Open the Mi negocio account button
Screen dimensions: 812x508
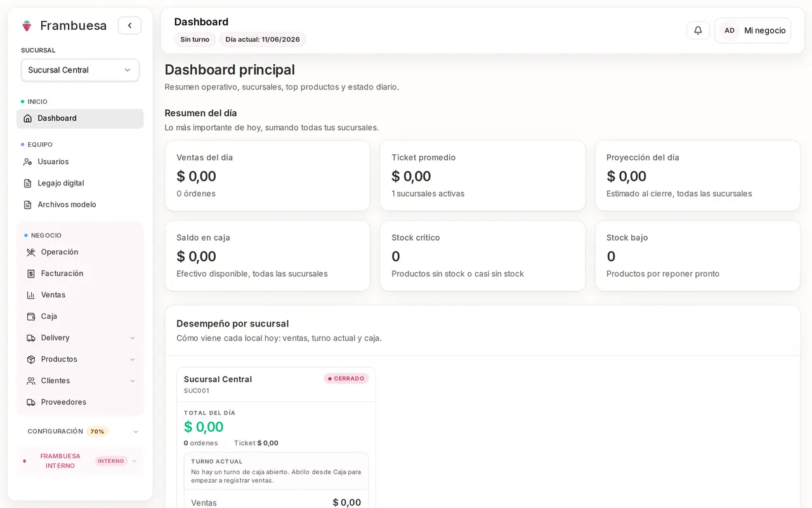(x=753, y=30)
